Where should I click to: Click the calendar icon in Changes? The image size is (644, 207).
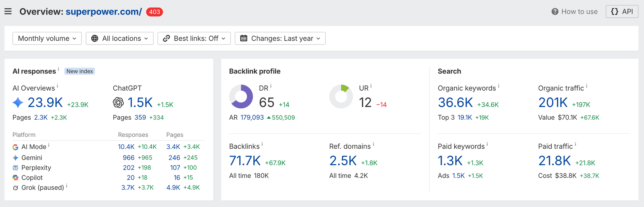[244, 38]
